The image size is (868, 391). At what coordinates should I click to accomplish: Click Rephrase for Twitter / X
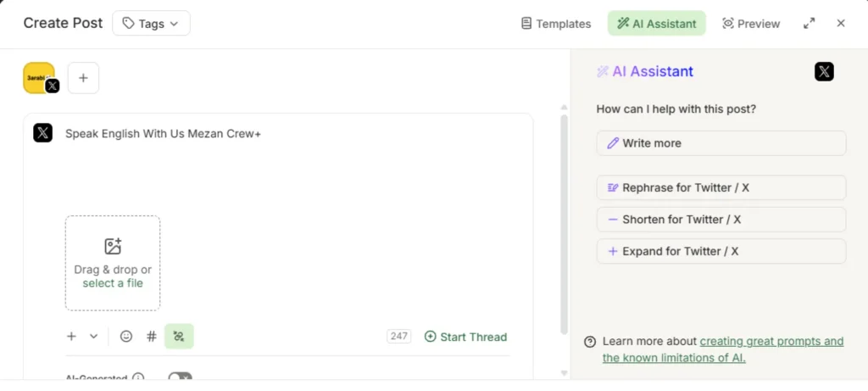[721, 187]
